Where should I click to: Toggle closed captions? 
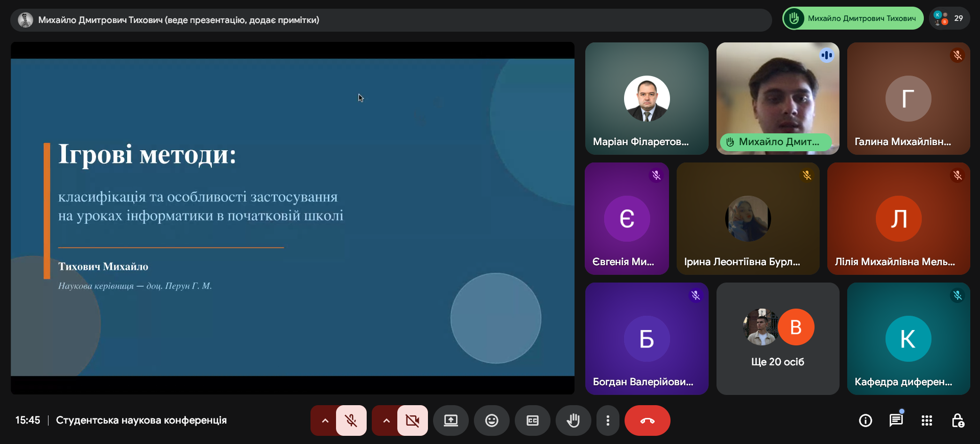click(533, 420)
